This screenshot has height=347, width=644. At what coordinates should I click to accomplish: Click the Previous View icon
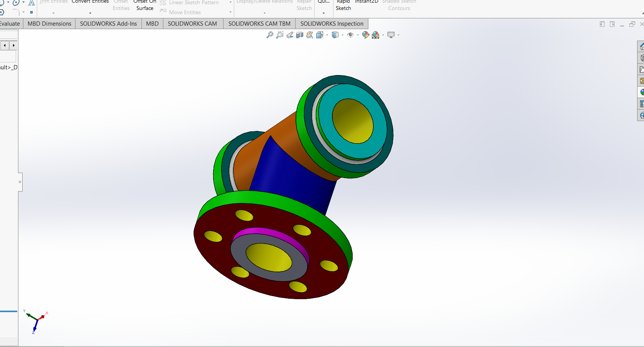tap(290, 35)
